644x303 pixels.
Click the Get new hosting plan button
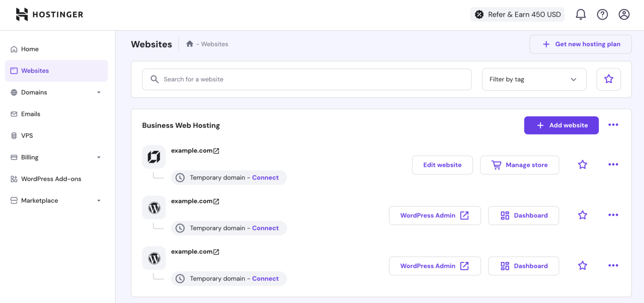(580, 44)
